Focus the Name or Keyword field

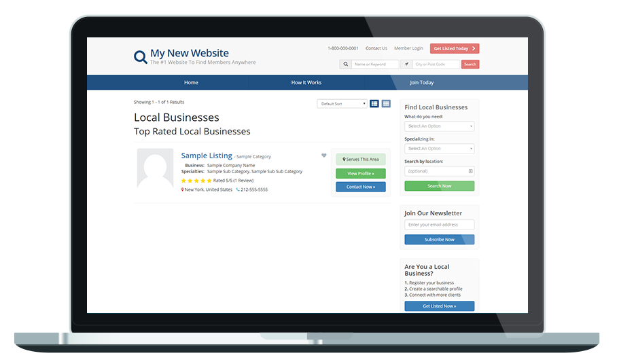tap(375, 64)
